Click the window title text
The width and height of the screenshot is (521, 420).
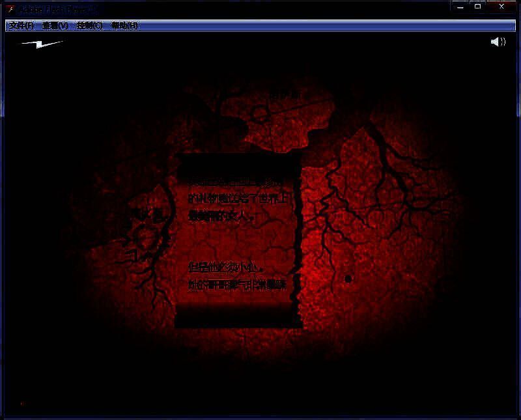click(x=59, y=8)
